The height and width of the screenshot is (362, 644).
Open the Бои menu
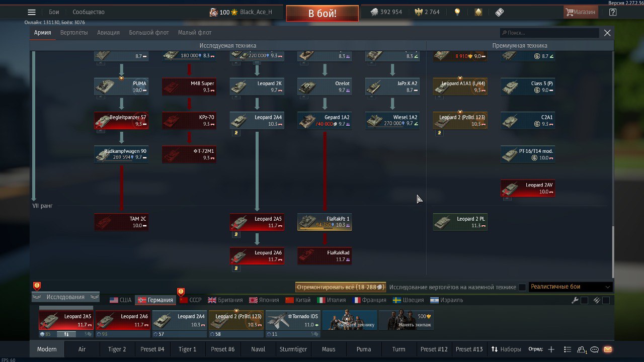tap(54, 12)
